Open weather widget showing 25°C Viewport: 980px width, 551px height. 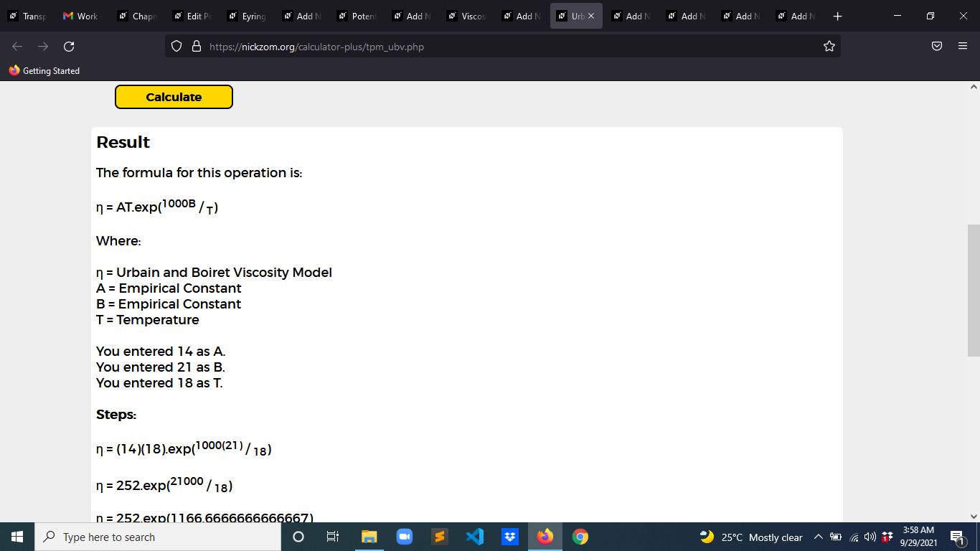751,537
